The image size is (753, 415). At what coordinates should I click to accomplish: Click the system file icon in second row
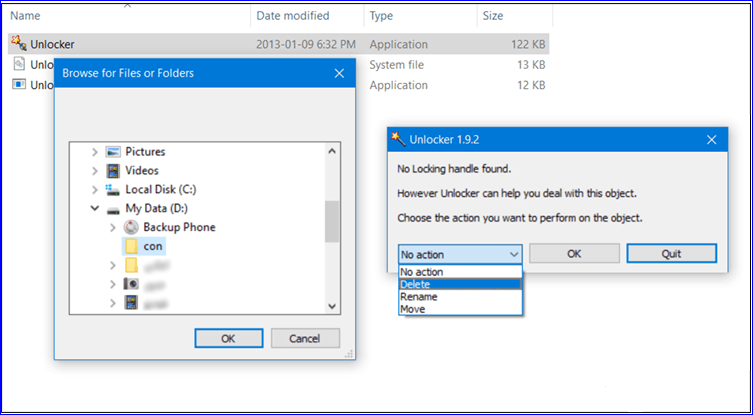[x=19, y=64]
